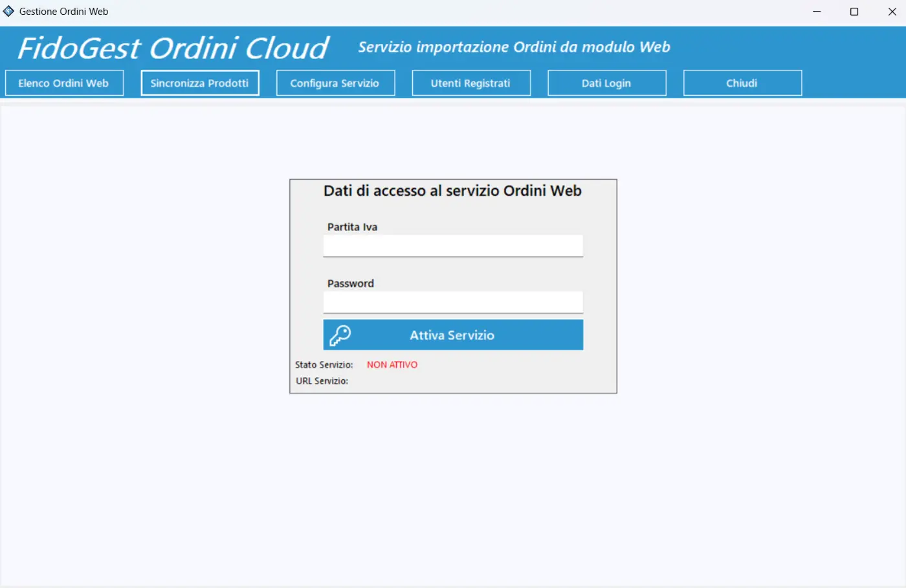Minimize the Gestione Ordini Web window
906x588 pixels.
[x=817, y=12]
